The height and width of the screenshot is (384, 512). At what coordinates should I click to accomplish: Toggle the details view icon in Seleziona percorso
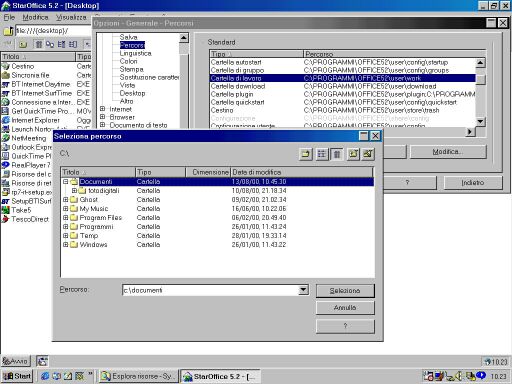[337, 154]
